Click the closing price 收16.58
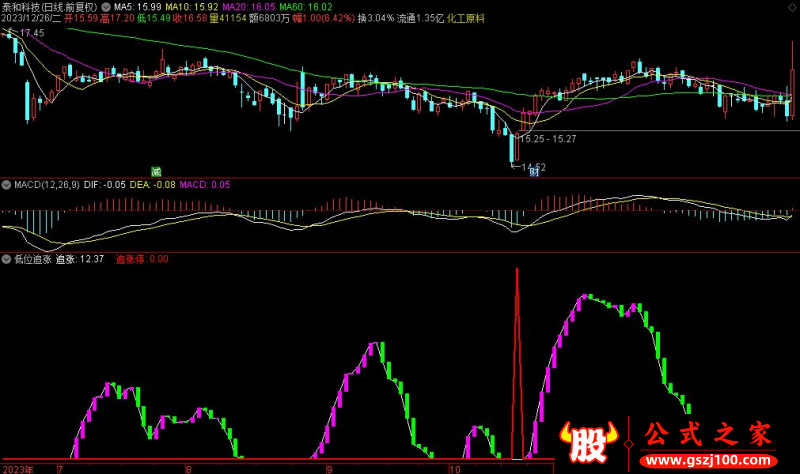 [x=190, y=18]
